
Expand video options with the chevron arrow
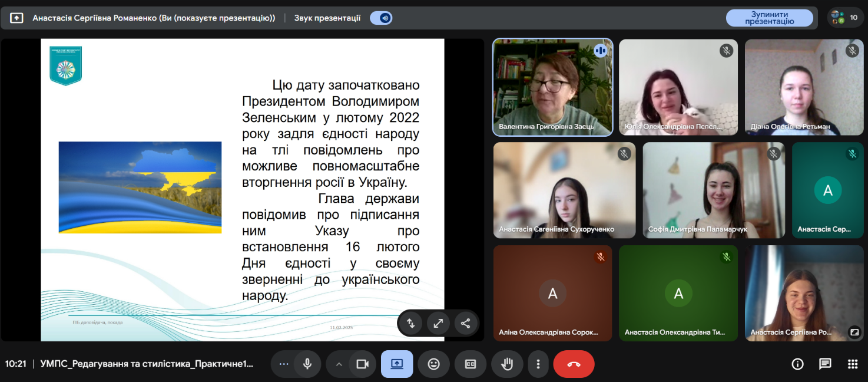pyautogui.click(x=339, y=364)
